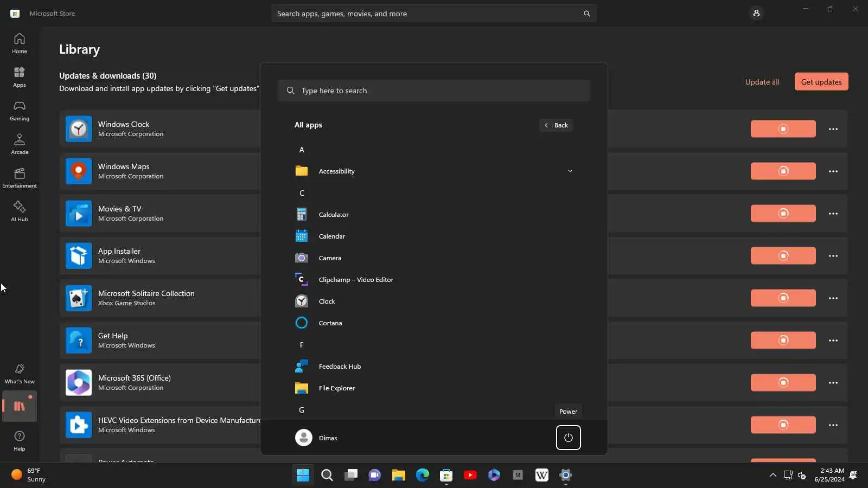Click the Windows Start button on taskbar
Image resolution: width=868 pixels, height=488 pixels.
(303, 476)
